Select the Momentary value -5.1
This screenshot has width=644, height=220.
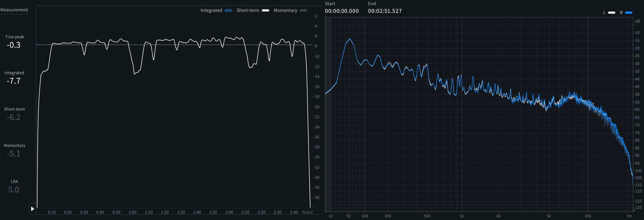click(13, 153)
